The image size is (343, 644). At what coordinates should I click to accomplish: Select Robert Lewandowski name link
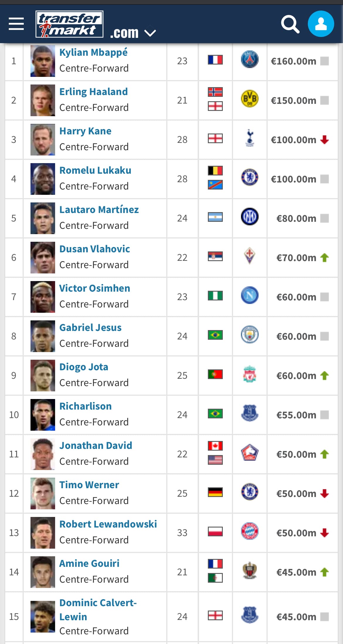pos(108,524)
